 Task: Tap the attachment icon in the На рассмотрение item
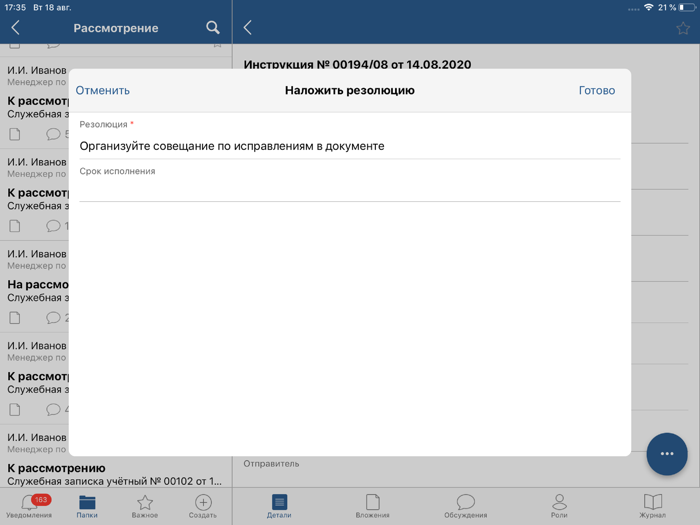pos(15,318)
